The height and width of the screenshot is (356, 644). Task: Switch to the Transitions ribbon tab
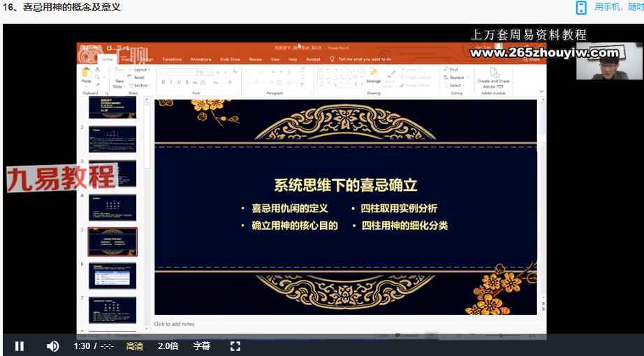[172, 59]
